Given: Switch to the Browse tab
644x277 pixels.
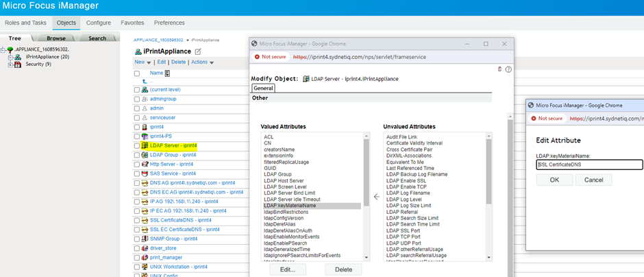Looking at the screenshot, I should click(56, 38).
